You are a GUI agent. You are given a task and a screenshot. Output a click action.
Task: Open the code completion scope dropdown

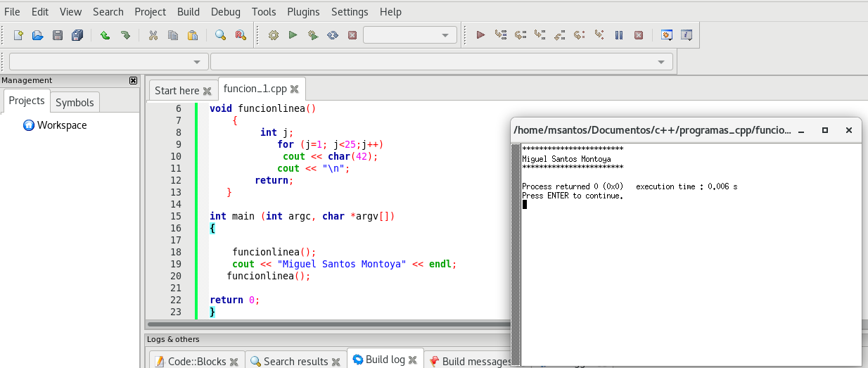click(x=109, y=62)
